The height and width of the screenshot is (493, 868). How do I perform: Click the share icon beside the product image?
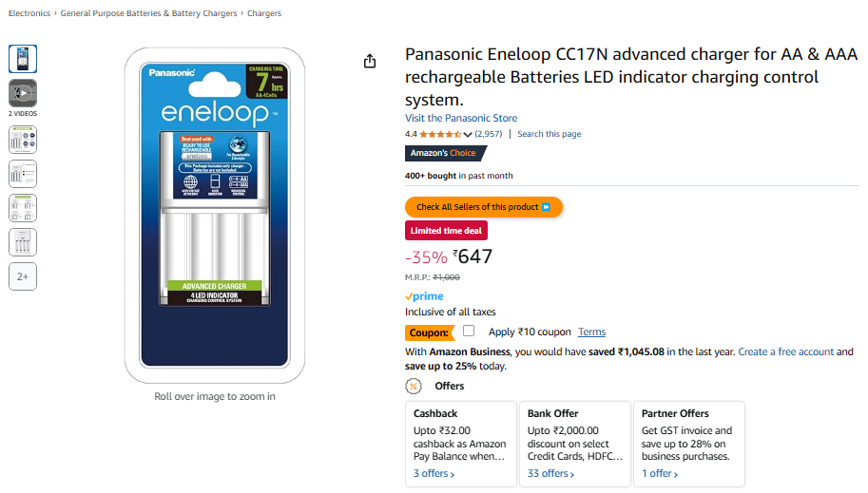(x=370, y=62)
